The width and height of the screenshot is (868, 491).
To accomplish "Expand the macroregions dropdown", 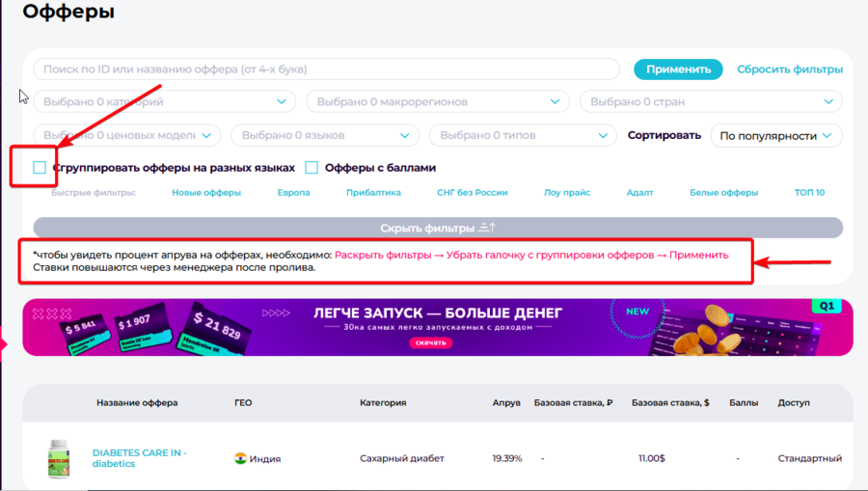I will [438, 101].
